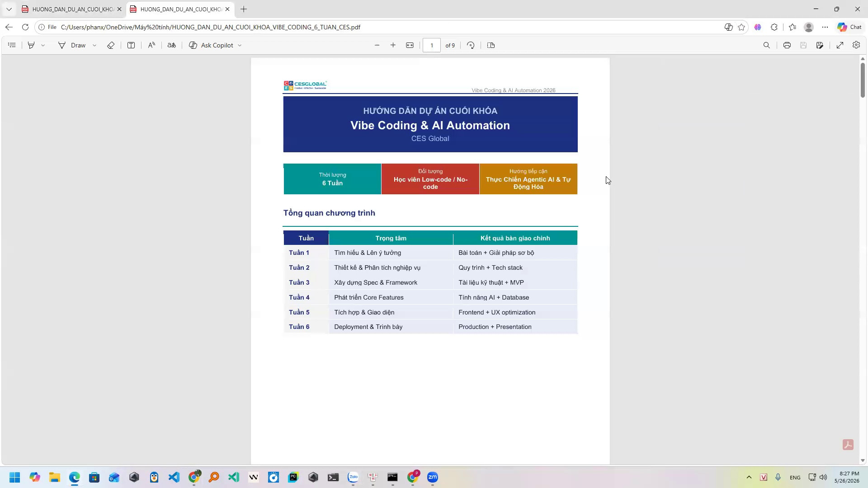Enter full screen mode for the PDF
The image size is (868, 488).
point(840,45)
